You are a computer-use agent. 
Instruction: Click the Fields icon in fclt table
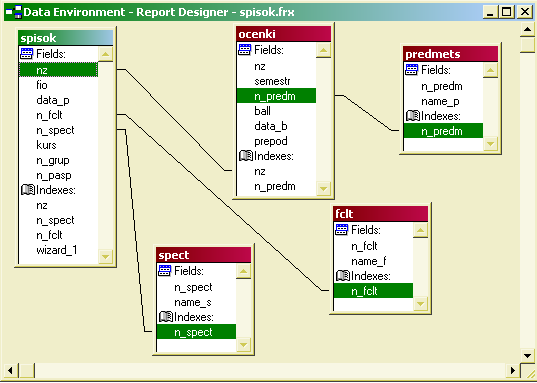[x=341, y=230]
